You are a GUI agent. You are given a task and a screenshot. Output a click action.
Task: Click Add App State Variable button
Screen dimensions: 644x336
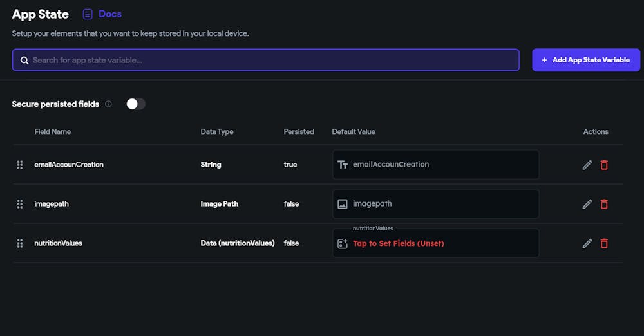pyautogui.click(x=586, y=60)
